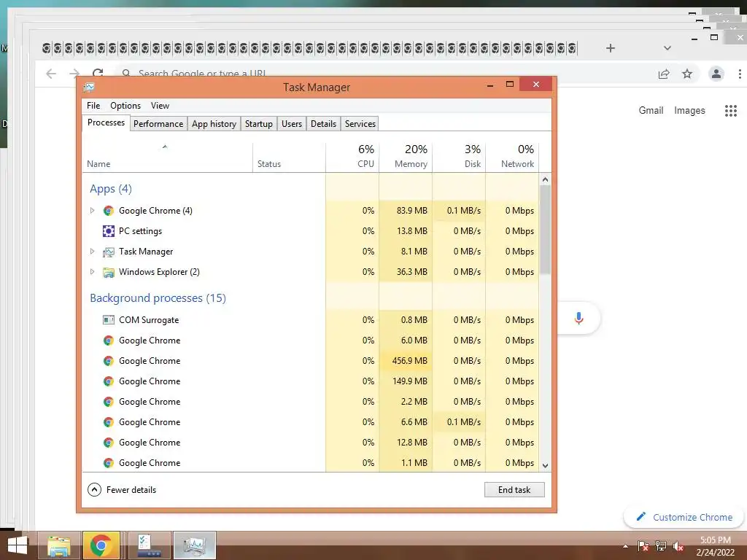Click the network tray icon
Image resolution: width=747 pixels, height=560 pixels.
[x=661, y=546]
